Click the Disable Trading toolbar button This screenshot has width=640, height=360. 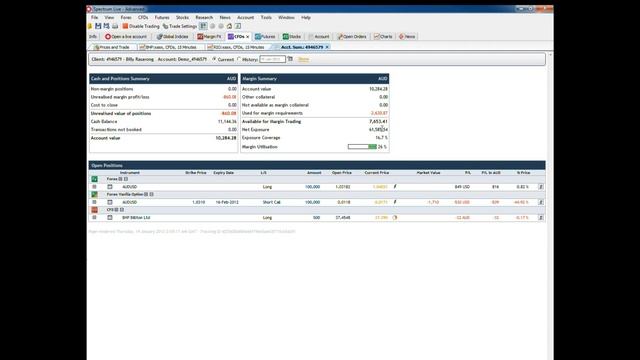point(141,26)
